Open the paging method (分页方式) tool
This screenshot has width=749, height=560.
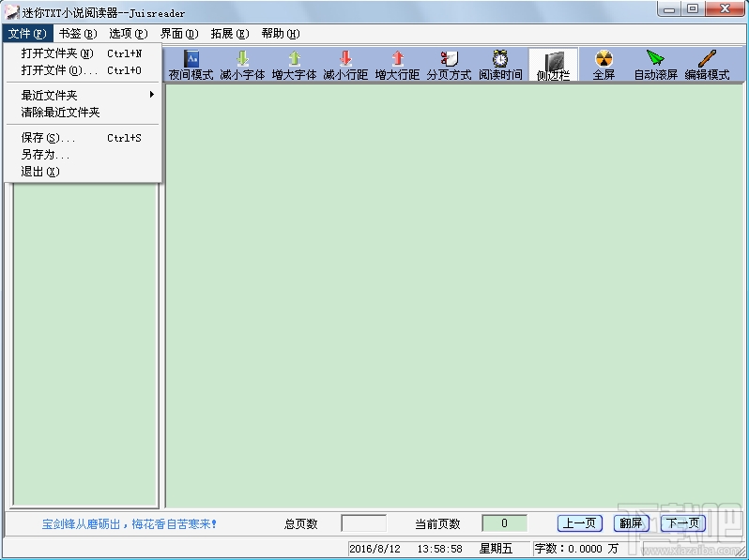(x=449, y=65)
